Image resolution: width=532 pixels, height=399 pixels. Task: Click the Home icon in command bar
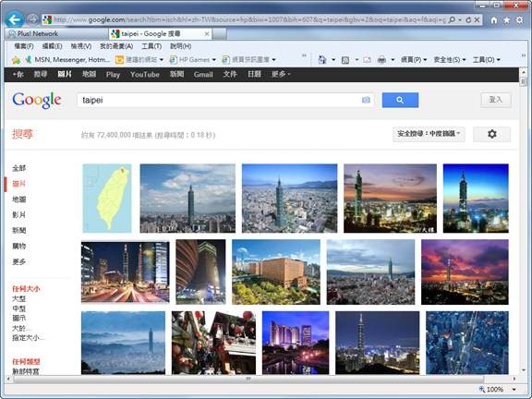(x=322, y=60)
